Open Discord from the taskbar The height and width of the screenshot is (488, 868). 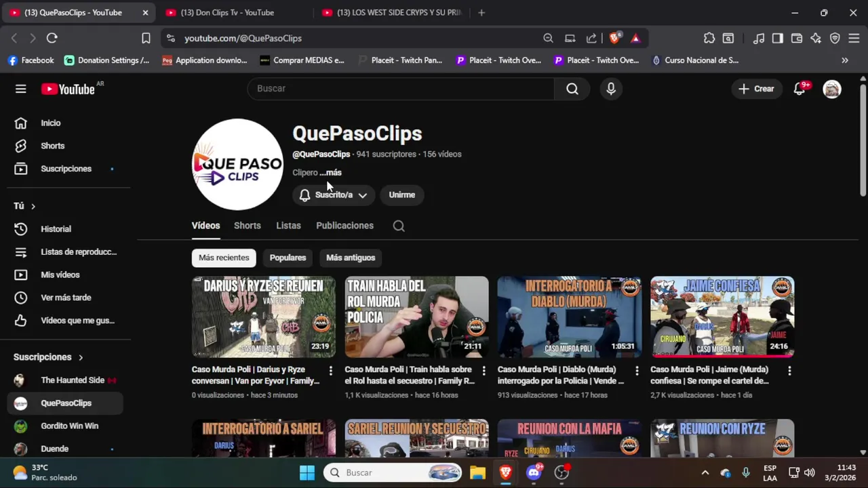point(534,473)
